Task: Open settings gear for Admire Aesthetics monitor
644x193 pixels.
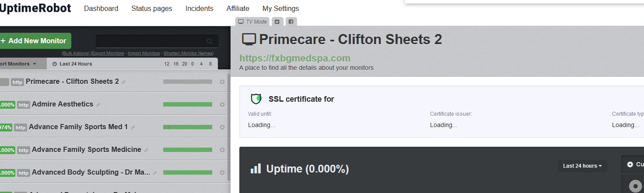Action: pos(222,104)
